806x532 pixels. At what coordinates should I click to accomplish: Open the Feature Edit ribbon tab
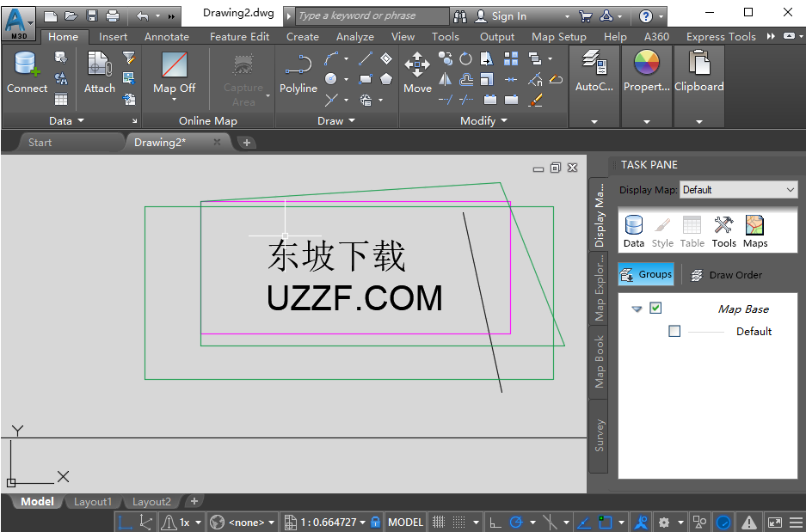[239, 36]
